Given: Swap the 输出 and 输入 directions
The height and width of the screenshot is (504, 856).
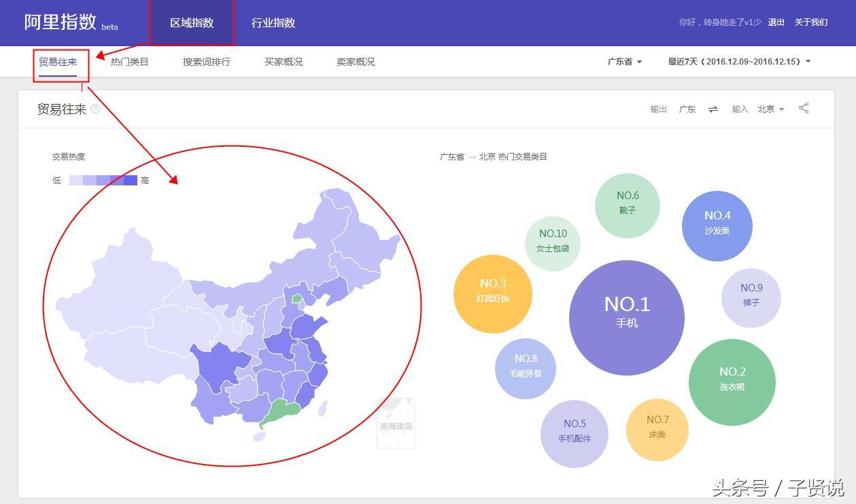Looking at the screenshot, I should coord(713,109).
